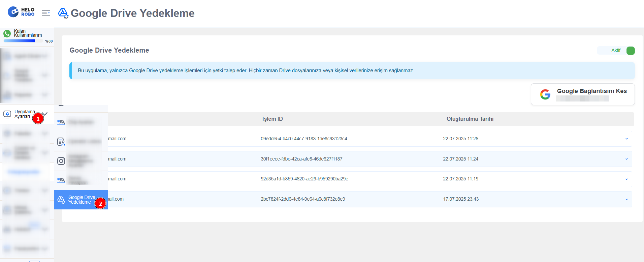
Task: Select ID 09edde54-b4c0-44c7-9183-1ae8c93123c4
Action: (x=304, y=139)
